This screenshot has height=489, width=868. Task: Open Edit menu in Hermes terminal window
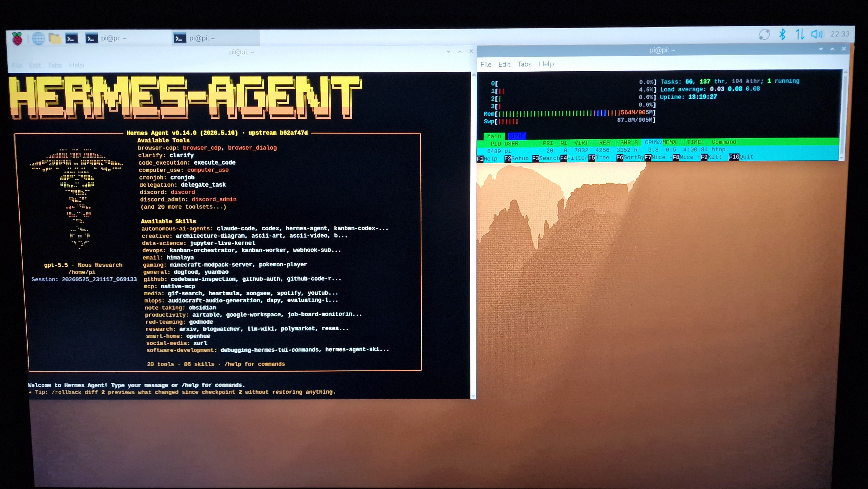(35, 65)
